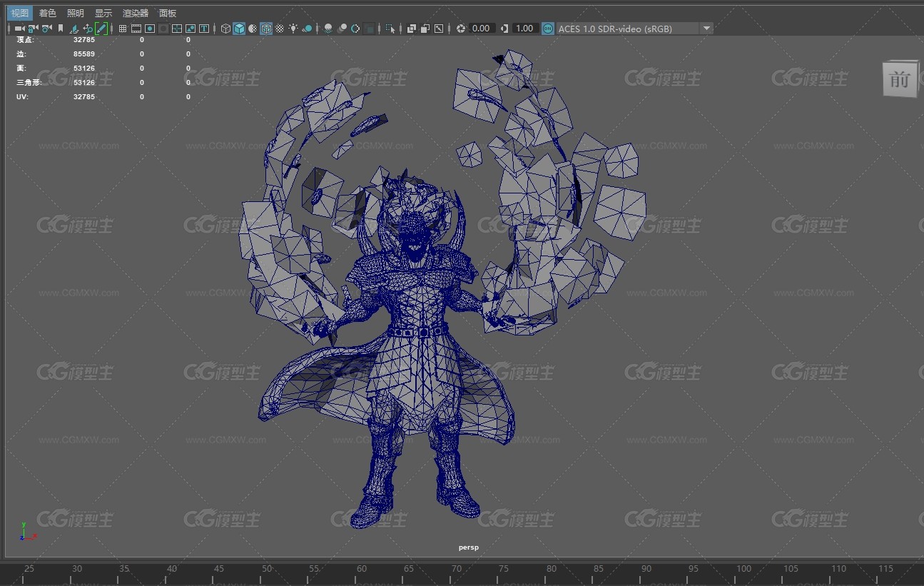Click the exposure value field 0.00
Viewport: 924px width, 586px height.
(481, 29)
